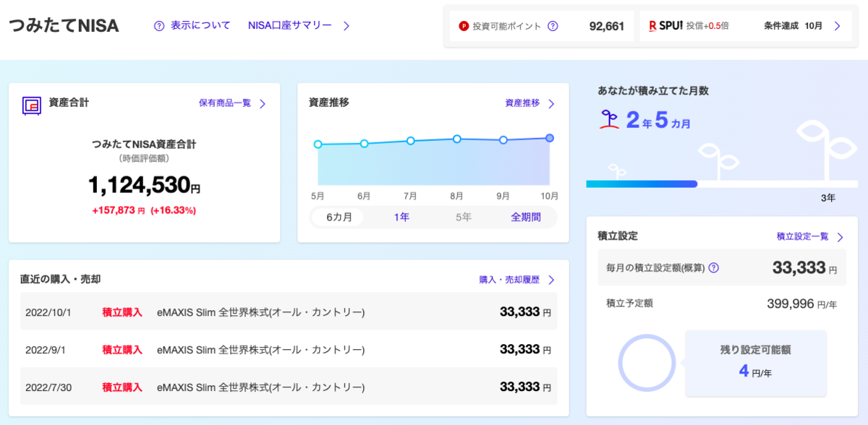Click the chevron next to 保有商品一覧
The width and height of the screenshot is (868, 425).
pyautogui.click(x=263, y=104)
